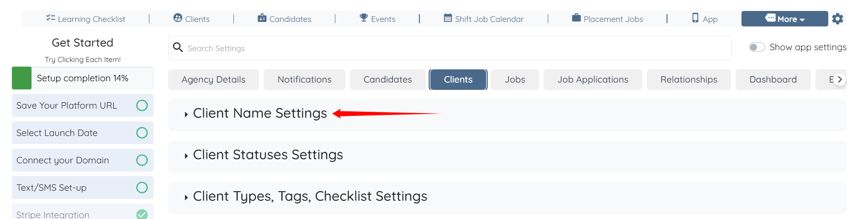Focus the Search Settings input field
868x219 pixels.
click(450, 48)
